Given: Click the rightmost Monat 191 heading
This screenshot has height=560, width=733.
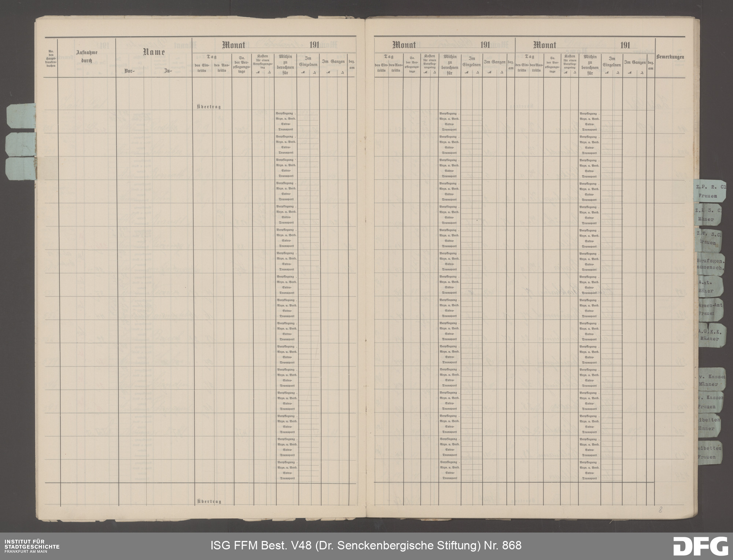Looking at the screenshot, I should [x=544, y=45].
